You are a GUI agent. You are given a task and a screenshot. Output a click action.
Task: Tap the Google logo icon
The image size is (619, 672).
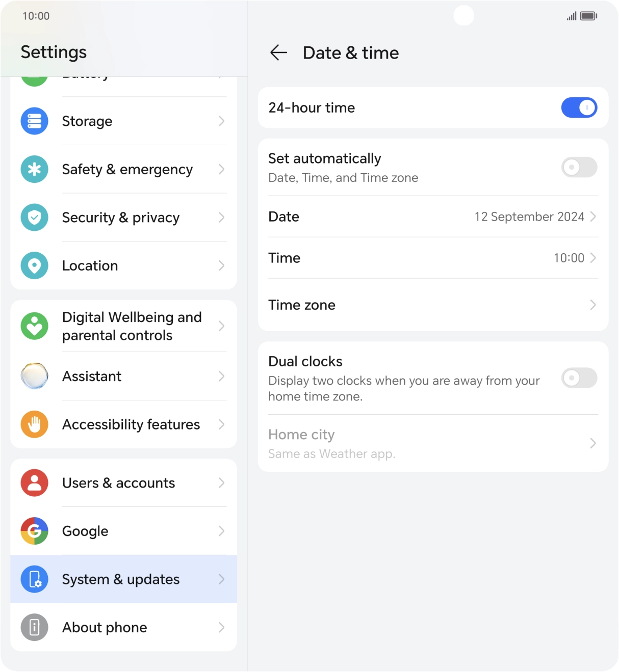(x=34, y=531)
